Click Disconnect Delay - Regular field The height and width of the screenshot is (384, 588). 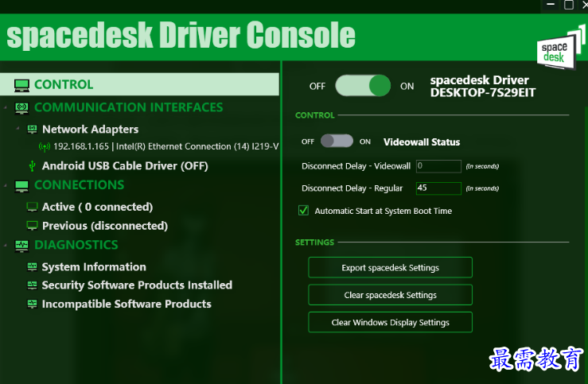click(x=438, y=188)
